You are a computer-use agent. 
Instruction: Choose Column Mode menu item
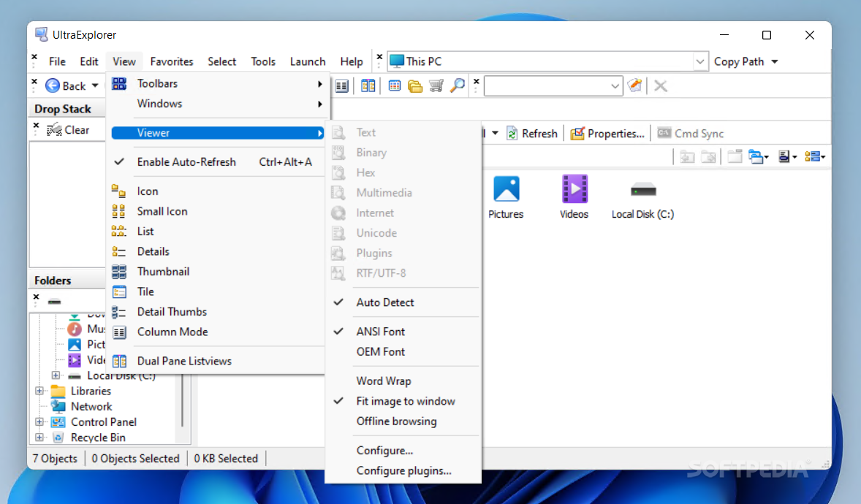click(218, 332)
